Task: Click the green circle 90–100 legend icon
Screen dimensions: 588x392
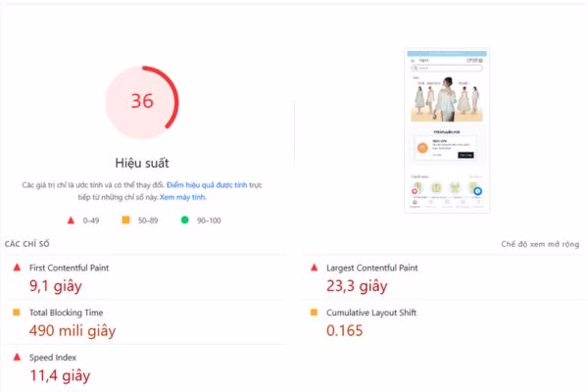Action: click(184, 220)
